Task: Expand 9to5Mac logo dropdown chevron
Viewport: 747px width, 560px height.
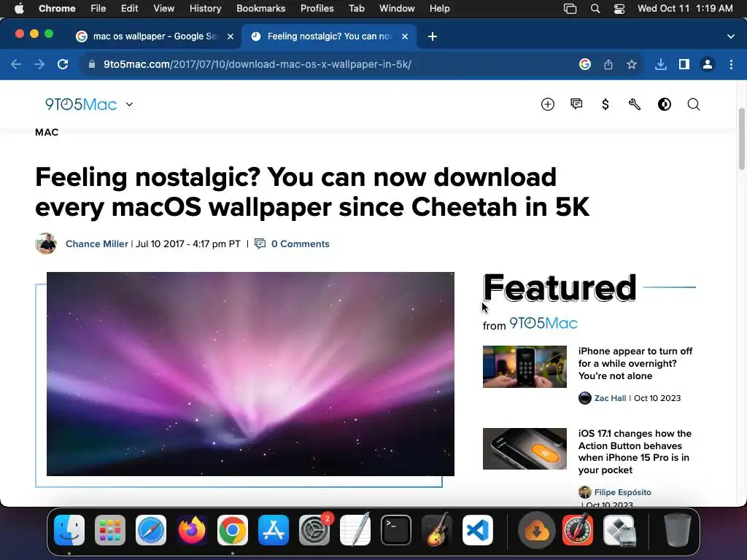Action: (x=129, y=104)
